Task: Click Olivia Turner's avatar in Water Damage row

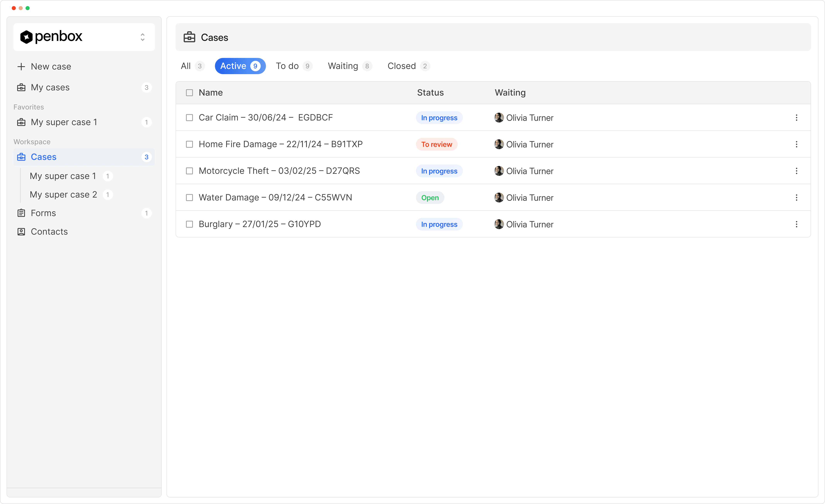Action: [499, 198]
